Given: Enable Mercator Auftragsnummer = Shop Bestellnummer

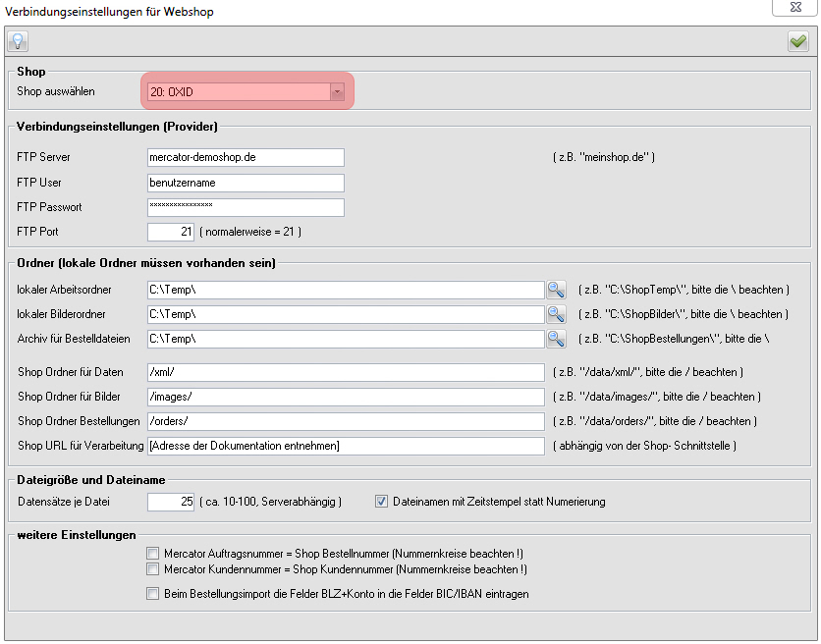Looking at the screenshot, I should click(x=152, y=553).
